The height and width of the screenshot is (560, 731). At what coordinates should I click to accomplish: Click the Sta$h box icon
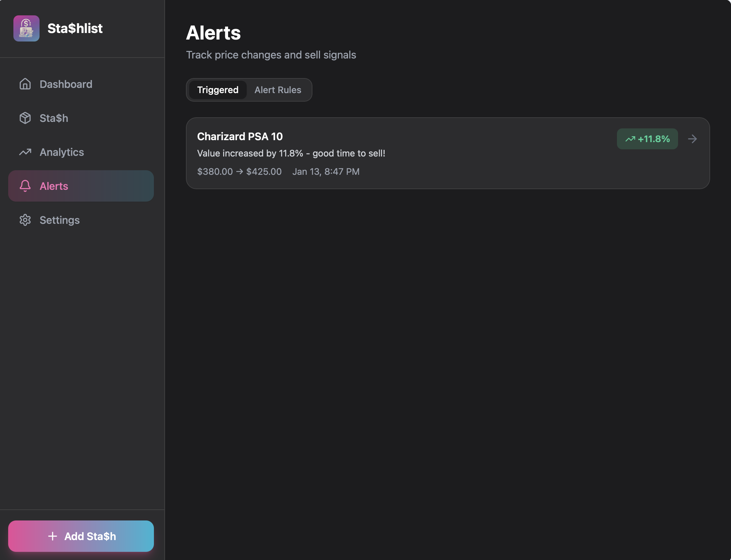pos(25,118)
